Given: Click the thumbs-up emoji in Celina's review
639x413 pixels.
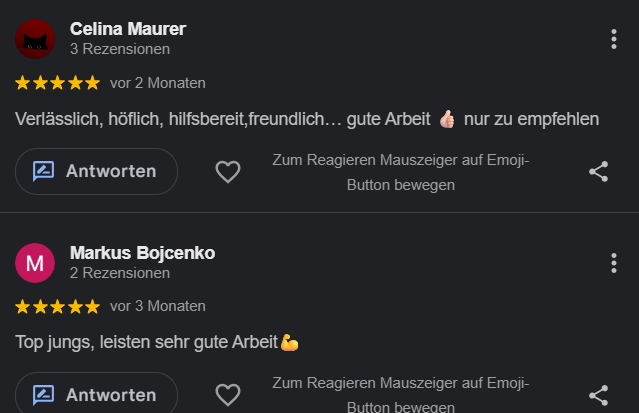Looking at the screenshot, I should tap(447, 119).
